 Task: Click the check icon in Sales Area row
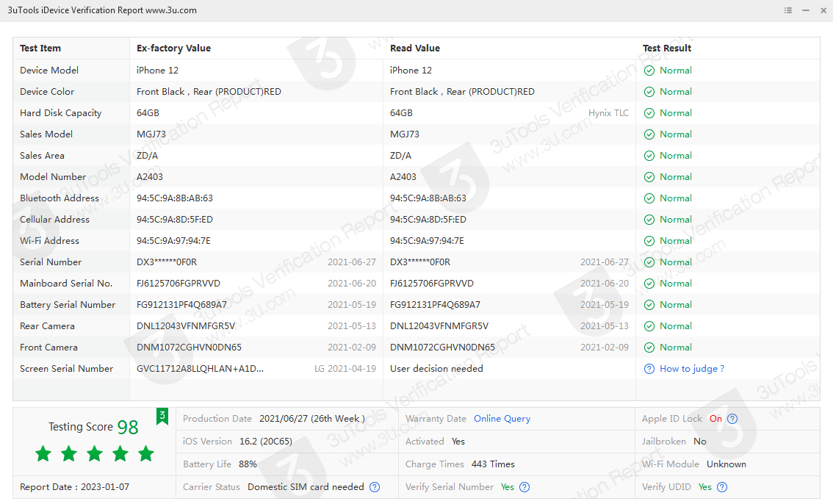649,156
